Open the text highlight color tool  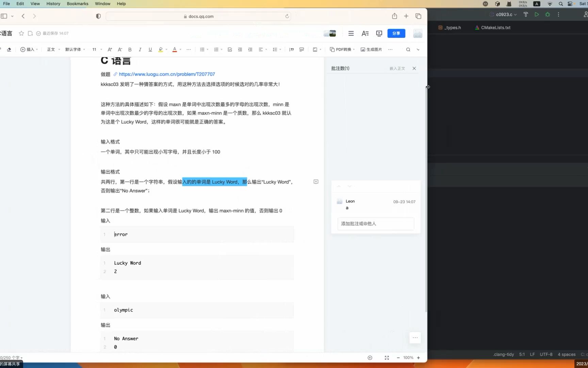pyautogui.click(x=161, y=49)
